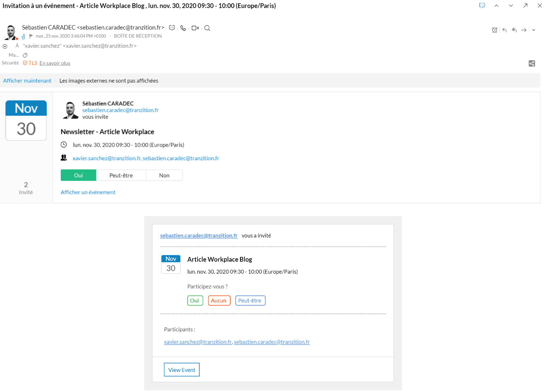
Task: Accept the invitation with the green Oui button
Action: (x=79, y=175)
